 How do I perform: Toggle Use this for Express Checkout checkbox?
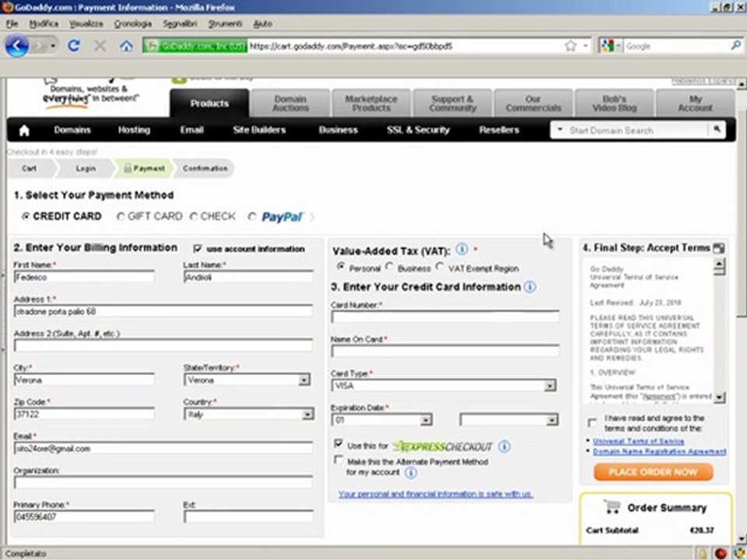click(x=338, y=444)
